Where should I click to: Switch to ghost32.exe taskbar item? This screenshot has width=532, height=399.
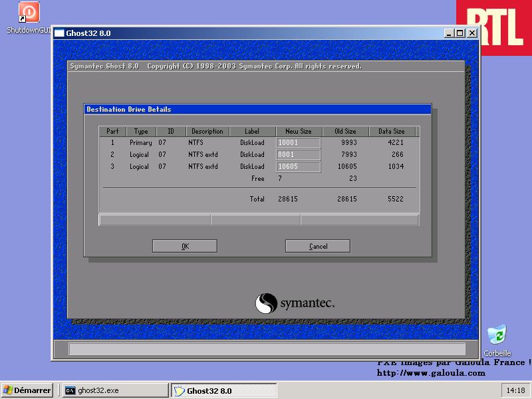tap(115, 390)
